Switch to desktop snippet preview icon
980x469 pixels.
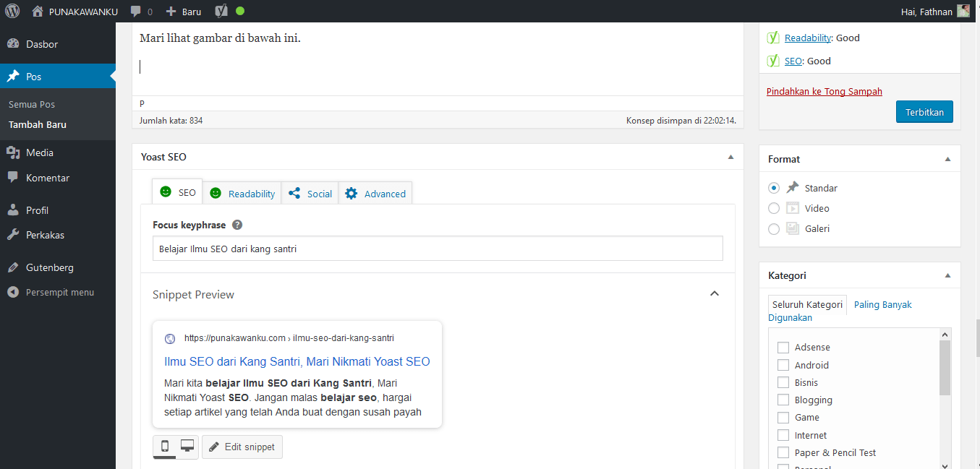(x=187, y=447)
